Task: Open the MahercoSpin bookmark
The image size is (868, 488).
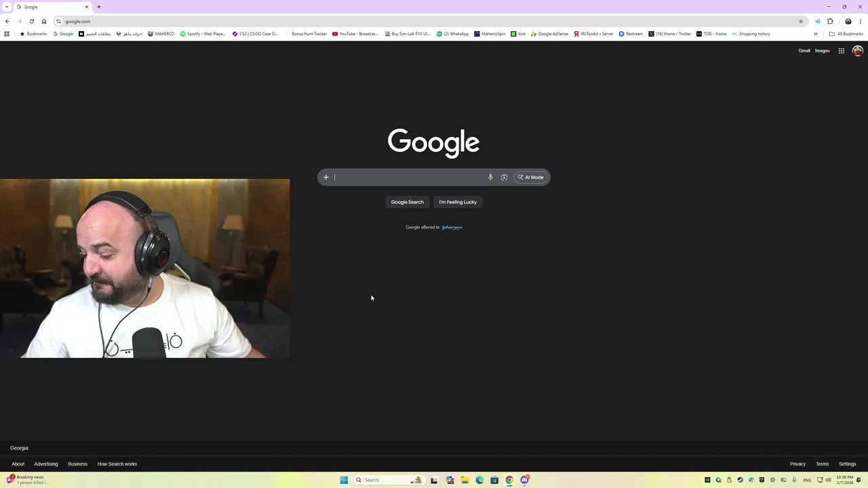Action: point(490,34)
